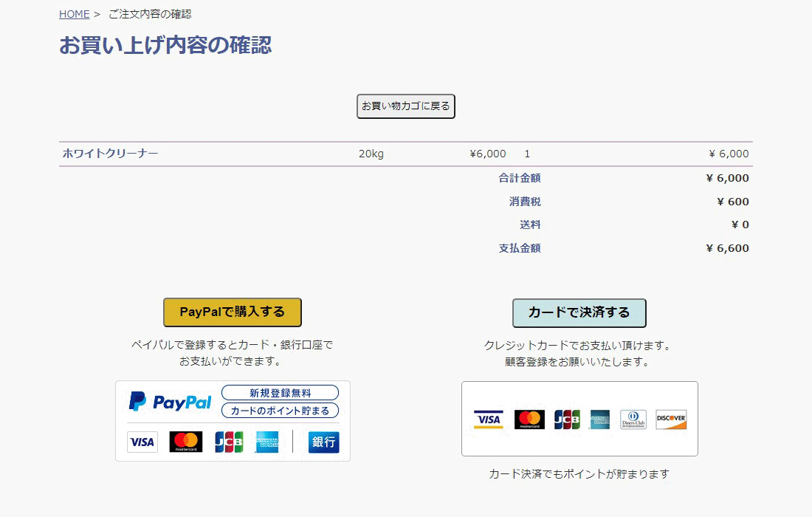The height and width of the screenshot is (517, 812).
Task: Select the VISA icon in the PayPal panel
Action: coord(142,442)
